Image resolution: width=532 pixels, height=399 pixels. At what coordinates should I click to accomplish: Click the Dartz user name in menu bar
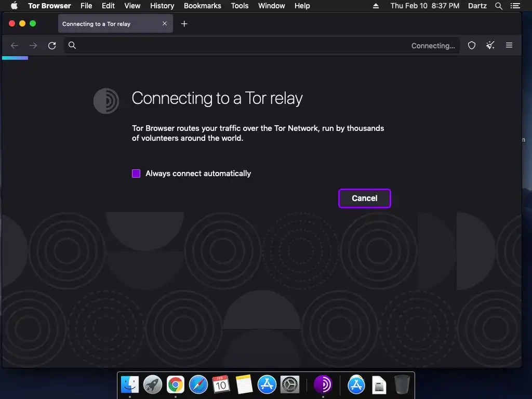477,6
